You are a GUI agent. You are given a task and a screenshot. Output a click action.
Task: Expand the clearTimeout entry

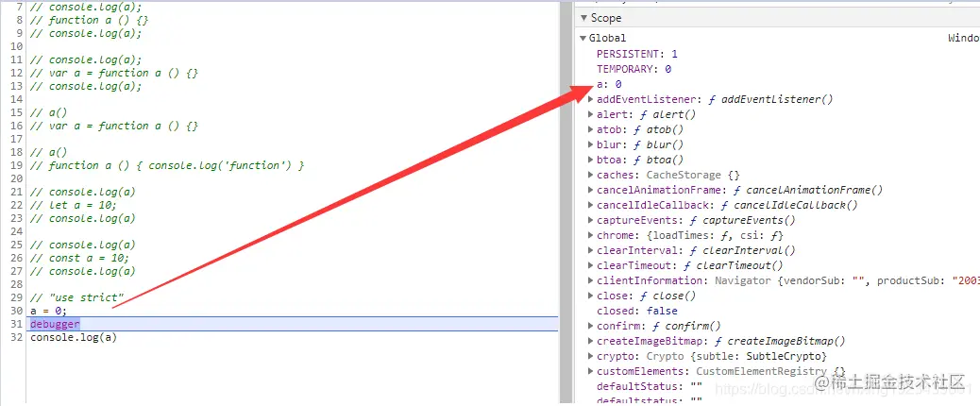591,265
